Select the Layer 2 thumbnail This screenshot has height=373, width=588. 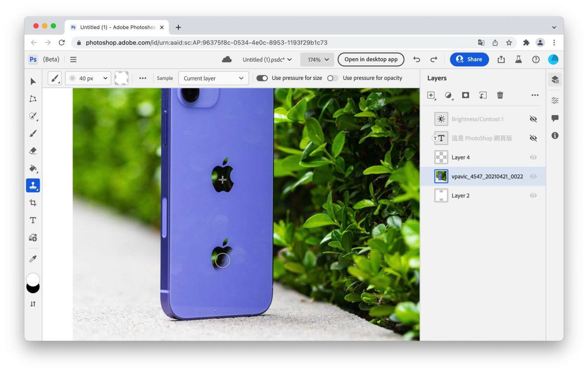coord(441,196)
